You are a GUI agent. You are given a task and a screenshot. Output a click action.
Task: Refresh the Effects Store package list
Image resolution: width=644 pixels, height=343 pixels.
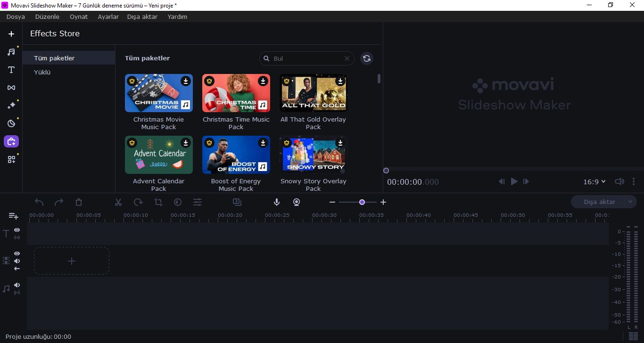point(367,58)
